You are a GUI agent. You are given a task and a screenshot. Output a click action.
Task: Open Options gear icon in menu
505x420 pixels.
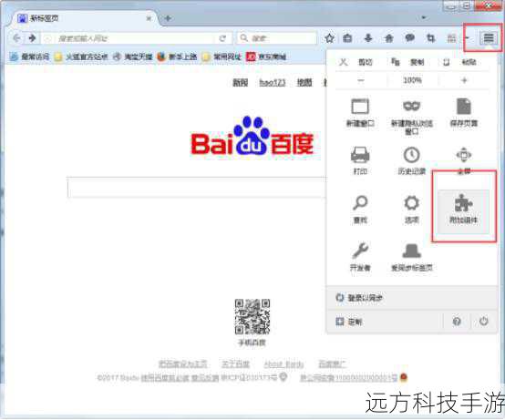click(x=412, y=210)
